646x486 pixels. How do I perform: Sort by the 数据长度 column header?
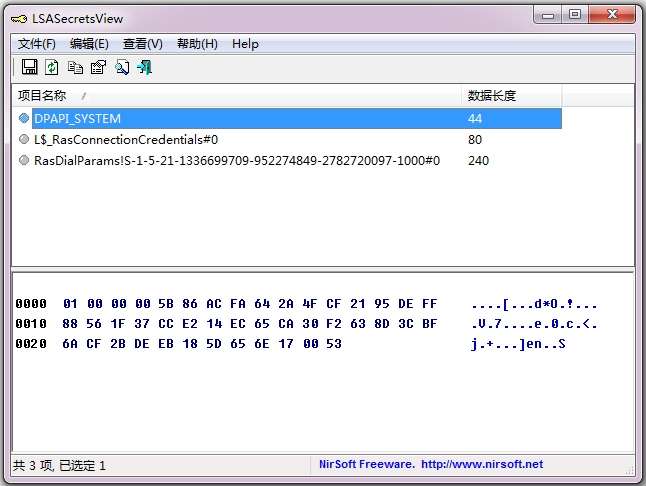(511, 96)
